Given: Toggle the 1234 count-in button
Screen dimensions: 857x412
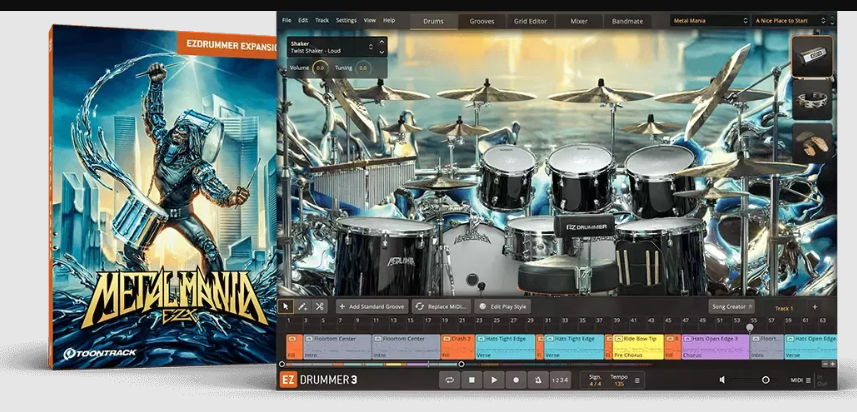Looking at the screenshot, I should click(x=559, y=380).
